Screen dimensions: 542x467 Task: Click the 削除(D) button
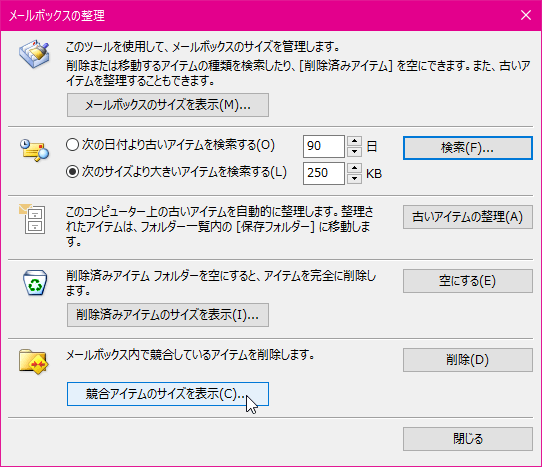(468, 360)
